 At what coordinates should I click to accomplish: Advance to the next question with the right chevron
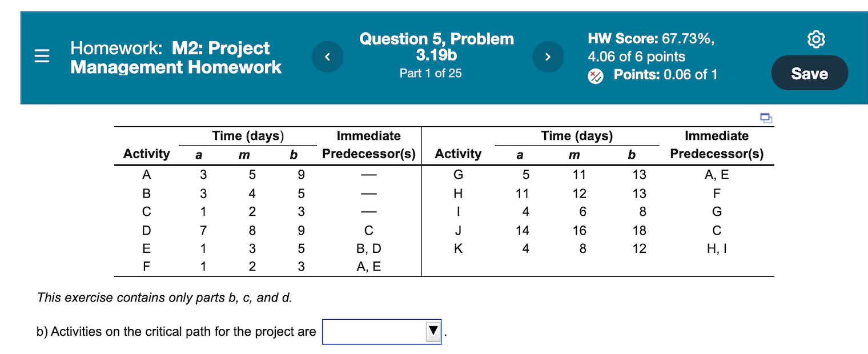548,57
